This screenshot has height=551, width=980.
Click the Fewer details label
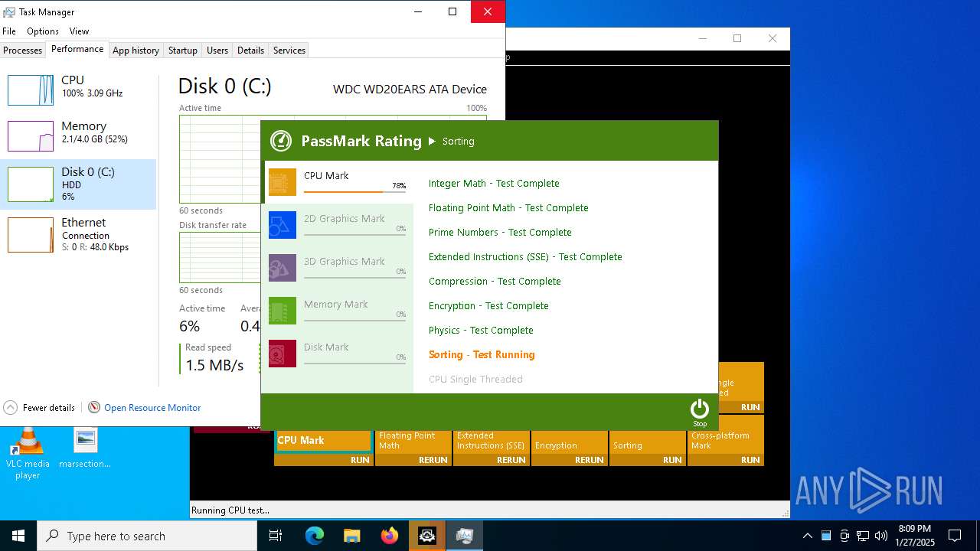point(49,408)
